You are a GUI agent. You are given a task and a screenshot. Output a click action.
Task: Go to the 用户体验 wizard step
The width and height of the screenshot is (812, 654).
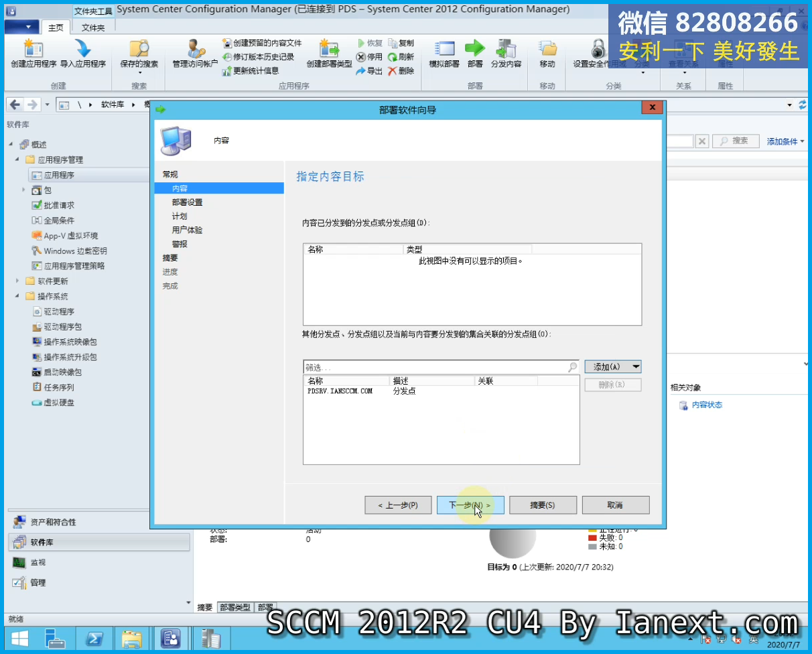187,230
